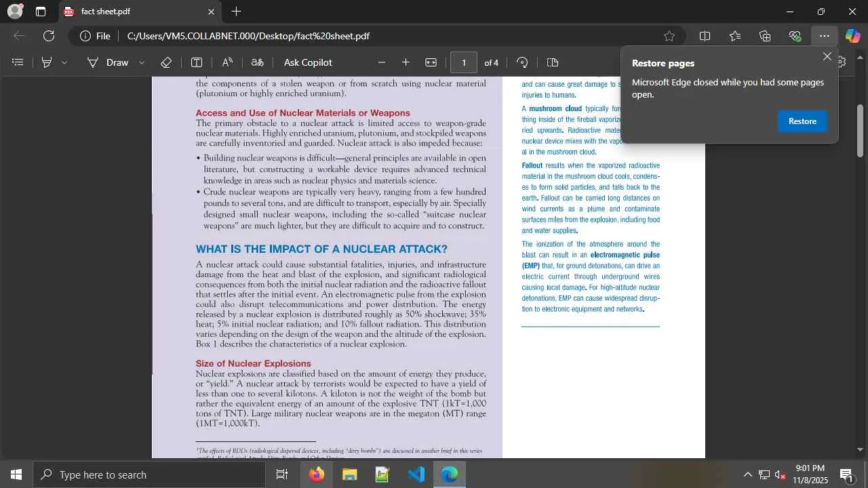Viewport: 868px width, 488px height.
Task: Click Ask Copilot in PDF toolbar
Action: pos(308,62)
